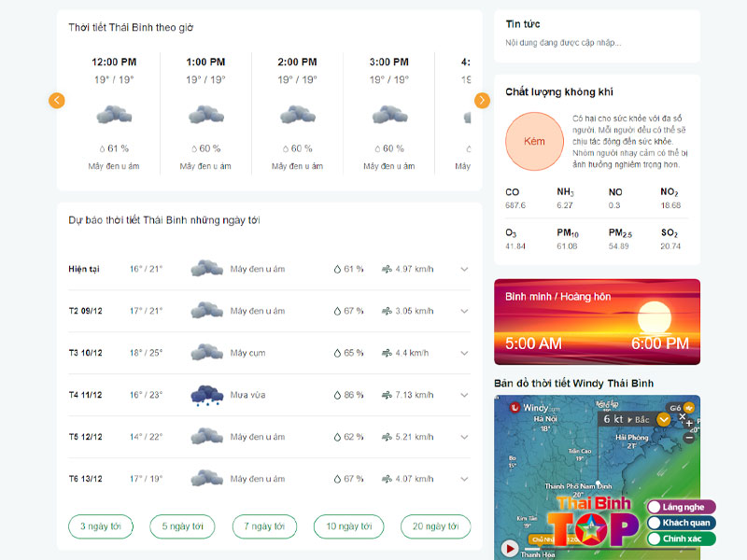
Task: Zoom out on the Windy map
Action: click(689, 438)
